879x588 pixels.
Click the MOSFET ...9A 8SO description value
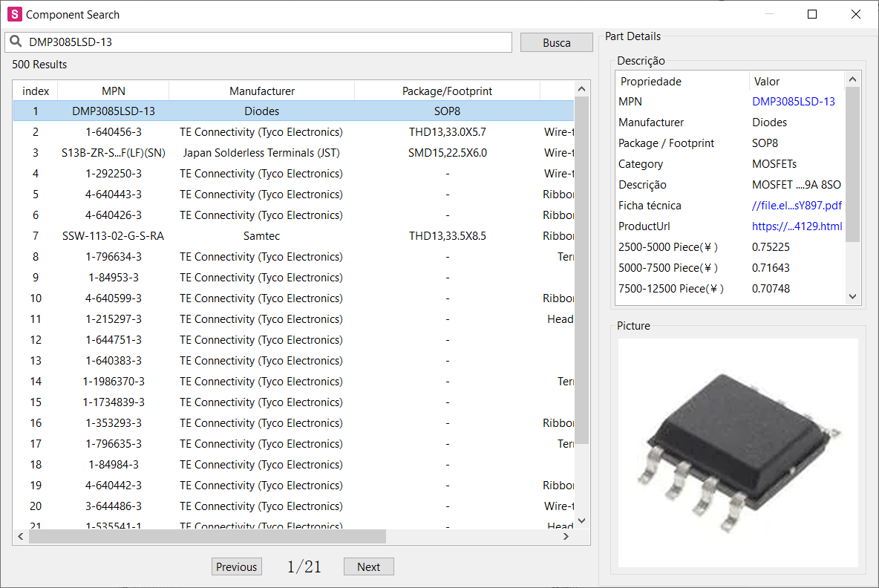click(796, 185)
